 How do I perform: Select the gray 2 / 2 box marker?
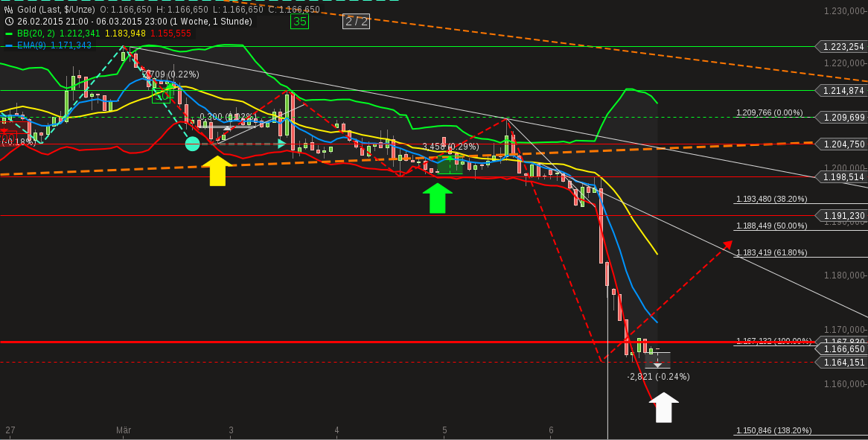(x=356, y=21)
